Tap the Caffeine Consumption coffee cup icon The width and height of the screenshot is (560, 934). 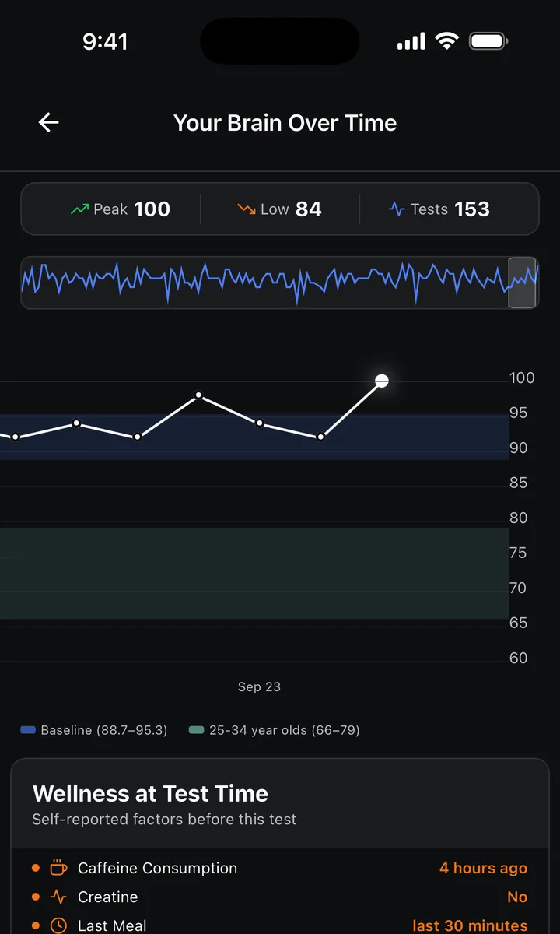coord(58,868)
